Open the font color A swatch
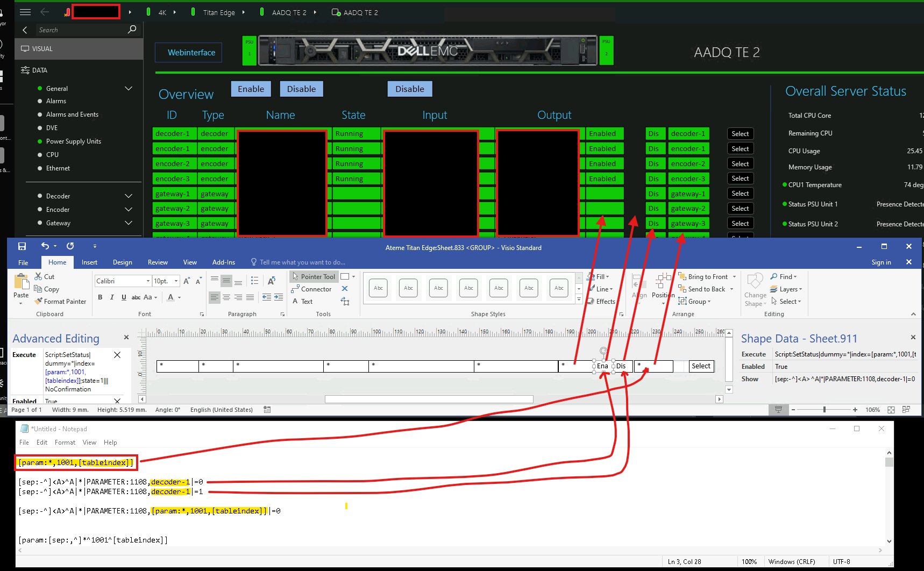924x571 pixels. [x=170, y=297]
